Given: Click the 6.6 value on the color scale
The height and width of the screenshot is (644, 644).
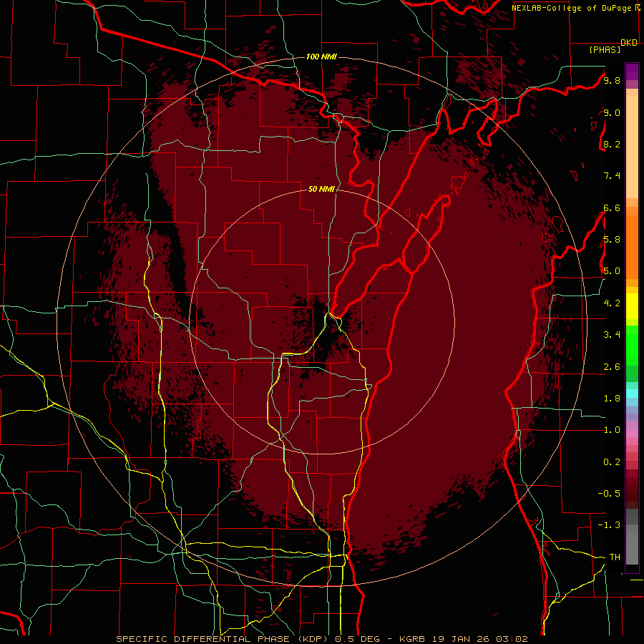Looking at the screenshot, I should [612, 208].
